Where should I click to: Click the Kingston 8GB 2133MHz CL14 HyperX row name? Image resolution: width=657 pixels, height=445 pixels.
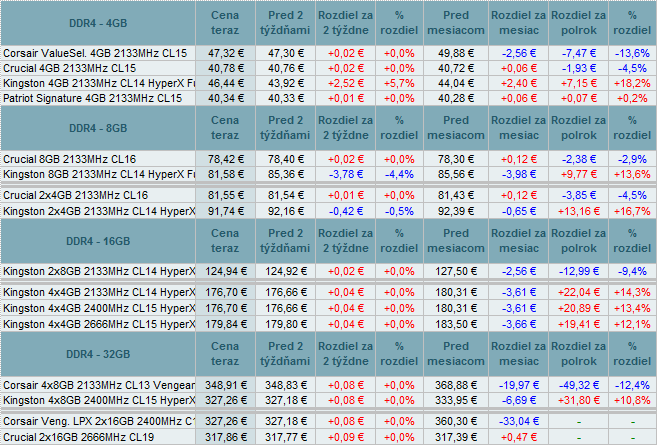(99, 174)
